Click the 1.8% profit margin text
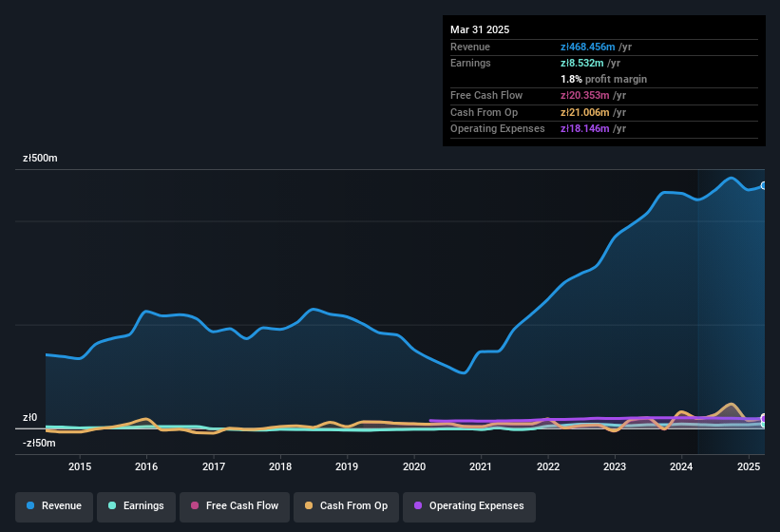The width and height of the screenshot is (780, 532). (603, 79)
